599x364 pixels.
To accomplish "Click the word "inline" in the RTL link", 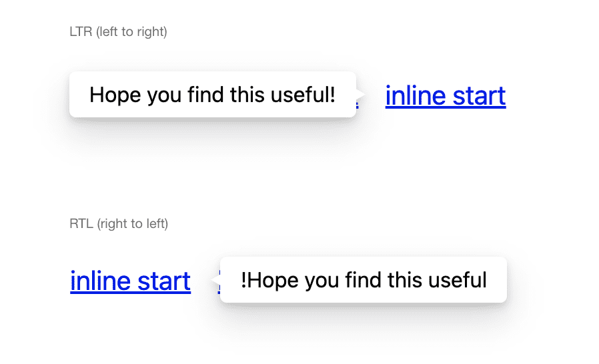I will 100,281.
